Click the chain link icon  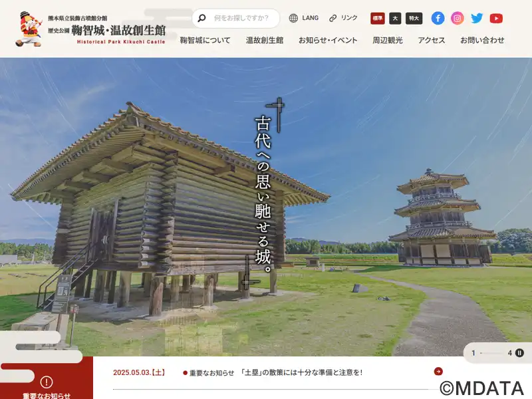[x=333, y=19]
